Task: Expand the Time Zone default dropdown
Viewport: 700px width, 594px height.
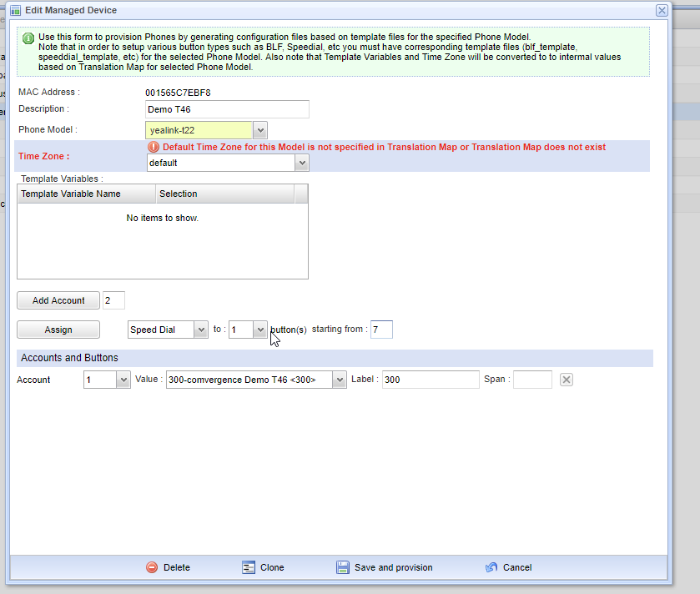Action: [302, 163]
